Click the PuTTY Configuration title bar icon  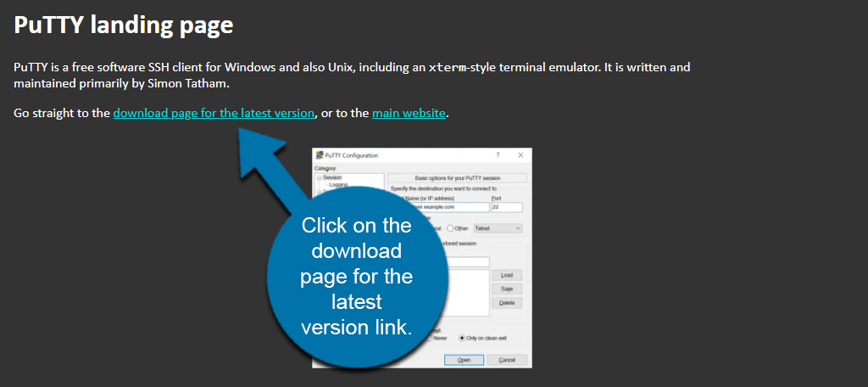(x=319, y=155)
